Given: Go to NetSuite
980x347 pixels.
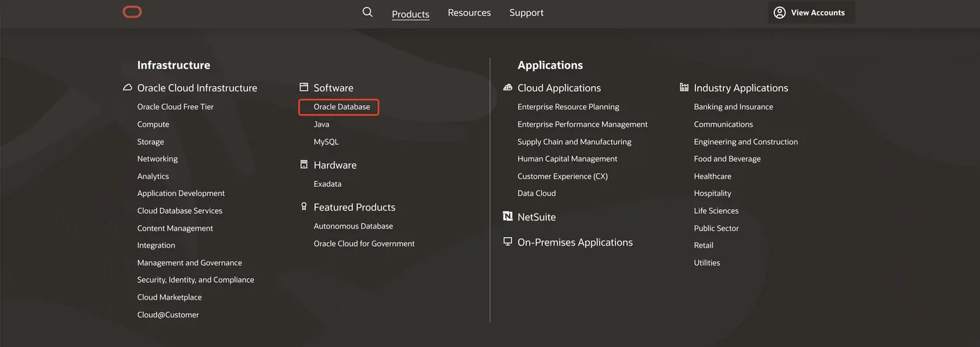Looking at the screenshot, I should pyautogui.click(x=537, y=217).
